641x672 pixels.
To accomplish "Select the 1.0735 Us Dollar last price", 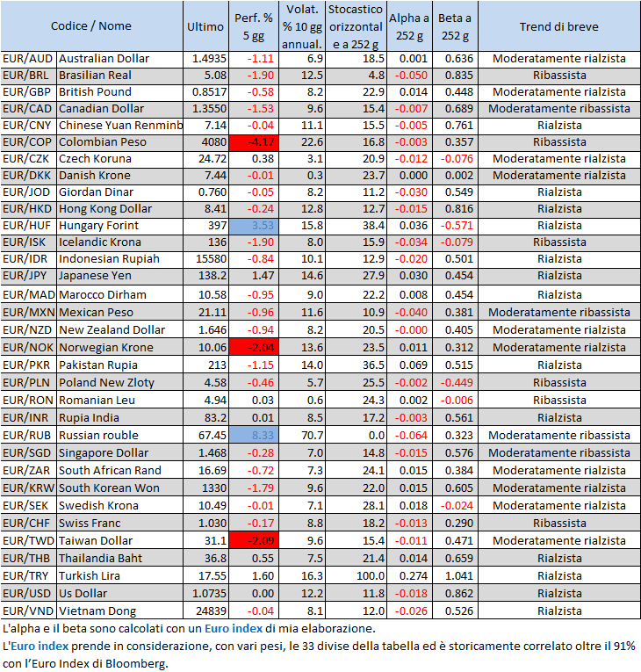I will coord(205,594).
